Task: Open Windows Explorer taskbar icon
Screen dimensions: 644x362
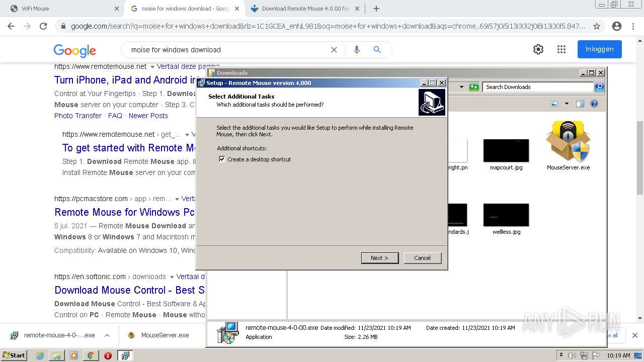Action: 57,355
